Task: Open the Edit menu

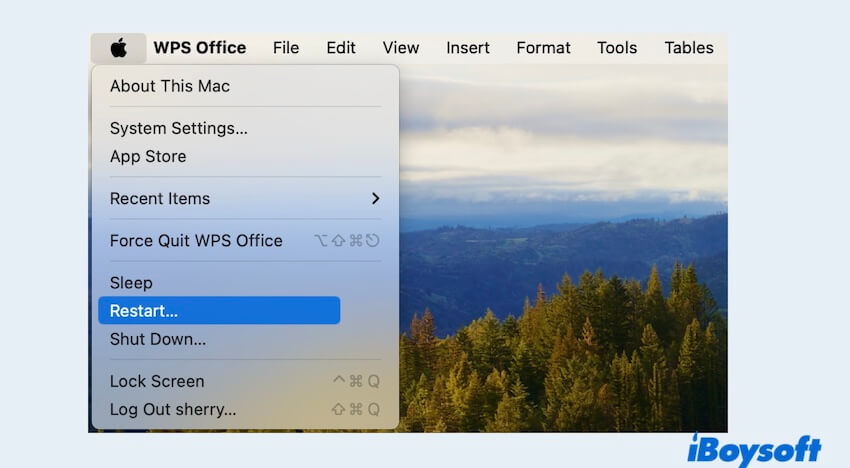Action: coord(341,48)
